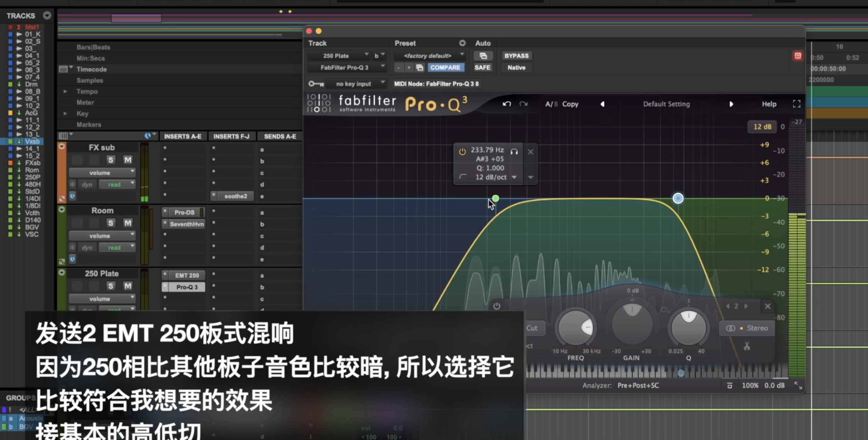Select the blue high-cut EQ band node
Viewport: 868px width, 440px height.
pyautogui.click(x=678, y=198)
